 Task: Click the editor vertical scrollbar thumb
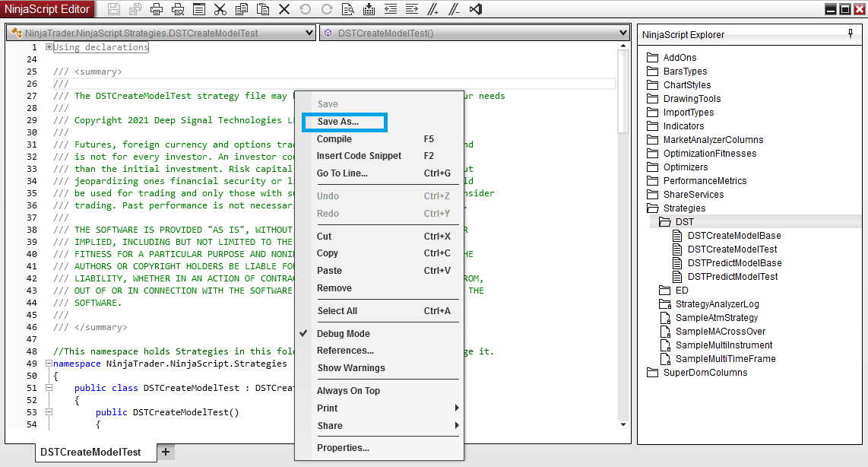tap(623, 91)
